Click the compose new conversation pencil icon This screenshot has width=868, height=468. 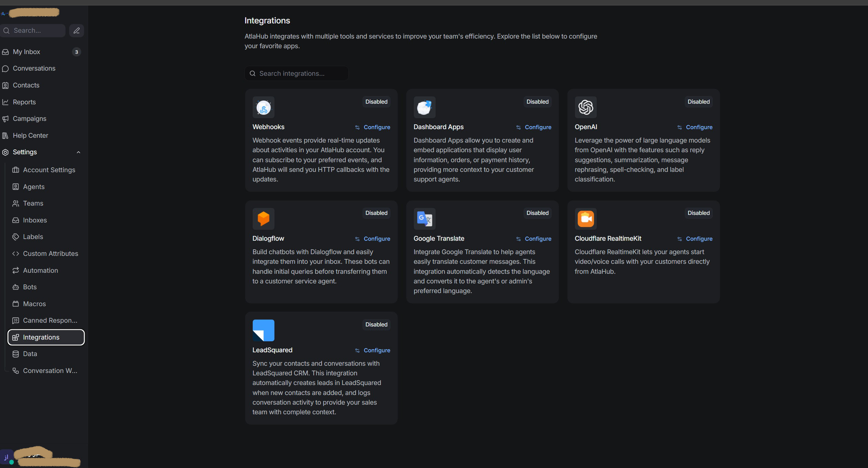(x=76, y=31)
